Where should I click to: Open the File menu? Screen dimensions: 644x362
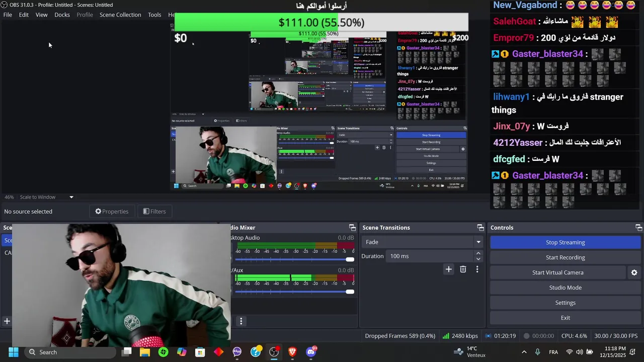8,15
